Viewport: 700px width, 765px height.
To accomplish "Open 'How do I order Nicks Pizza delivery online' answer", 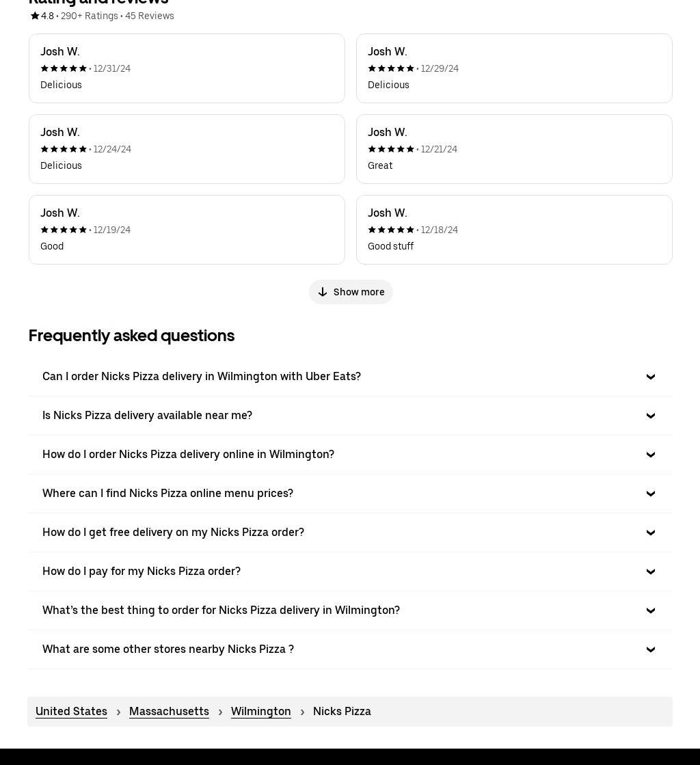I will pyautogui.click(x=350, y=455).
